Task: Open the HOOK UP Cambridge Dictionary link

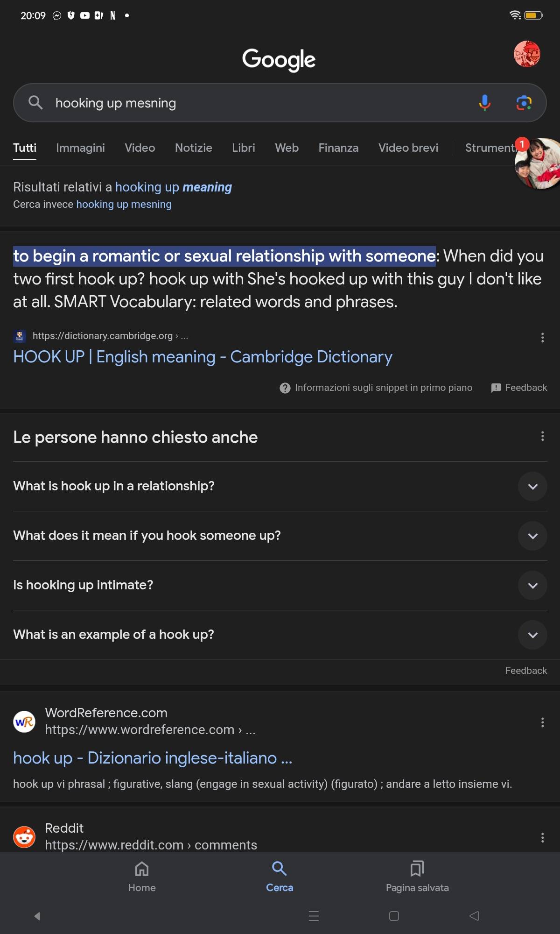Action: click(203, 357)
